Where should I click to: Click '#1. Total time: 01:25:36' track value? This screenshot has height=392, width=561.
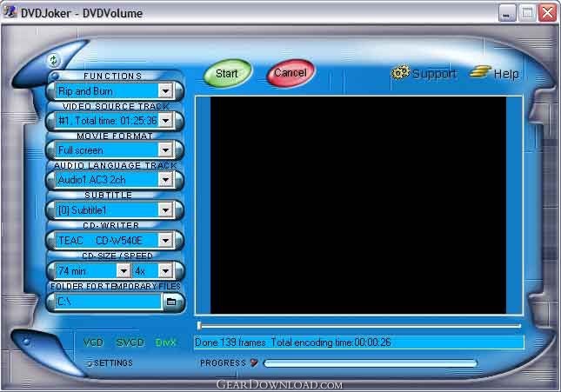[107, 121]
